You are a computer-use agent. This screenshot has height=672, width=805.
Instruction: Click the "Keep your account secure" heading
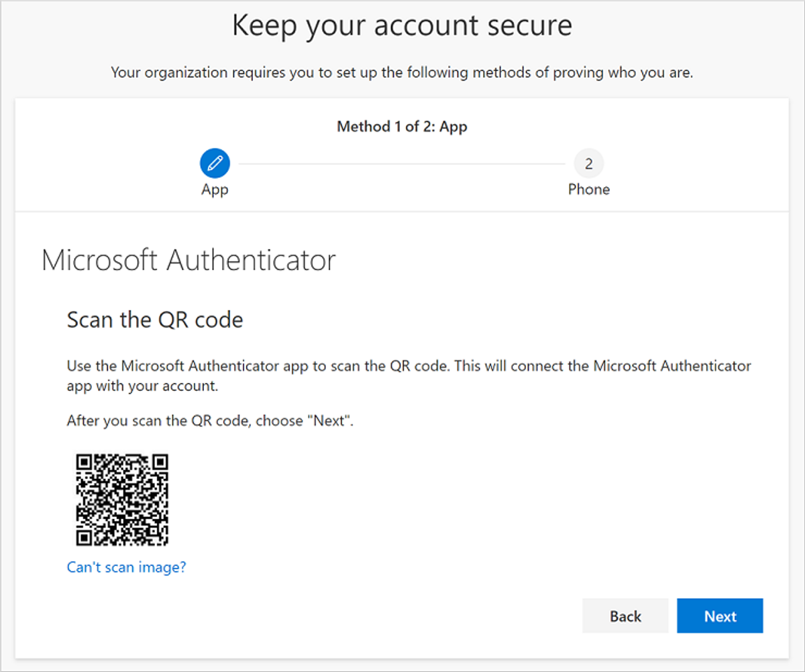(402, 25)
